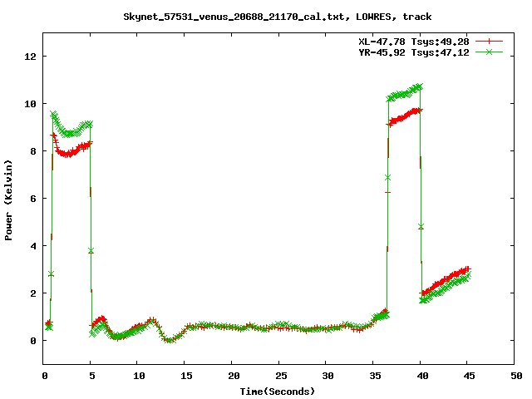This screenshot has height=399, width=532.
Task: Click the x-axis tick label 30
Action: pyautogui.click(x=328, y=376)
